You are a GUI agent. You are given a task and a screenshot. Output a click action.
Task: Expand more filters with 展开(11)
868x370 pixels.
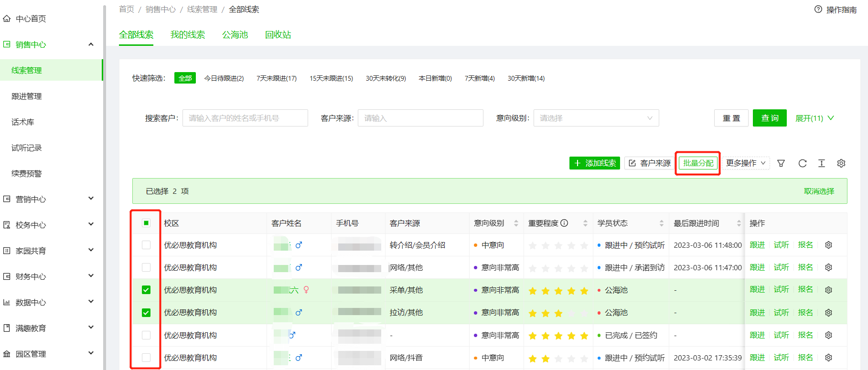click(814, 118)
